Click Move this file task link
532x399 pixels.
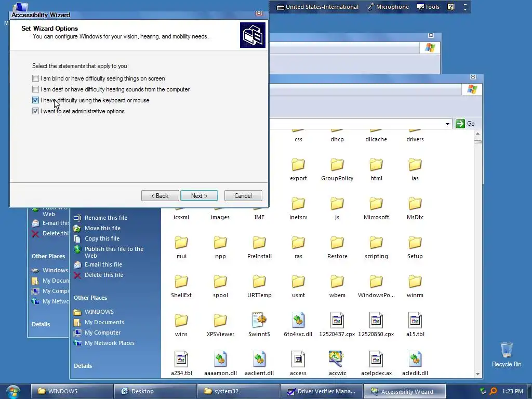pos(102,229)
